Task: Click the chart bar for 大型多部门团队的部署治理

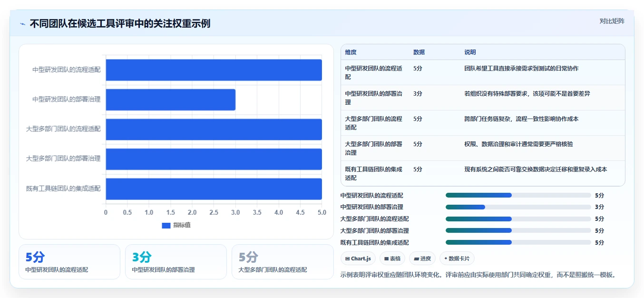Action: coord(214,159)
